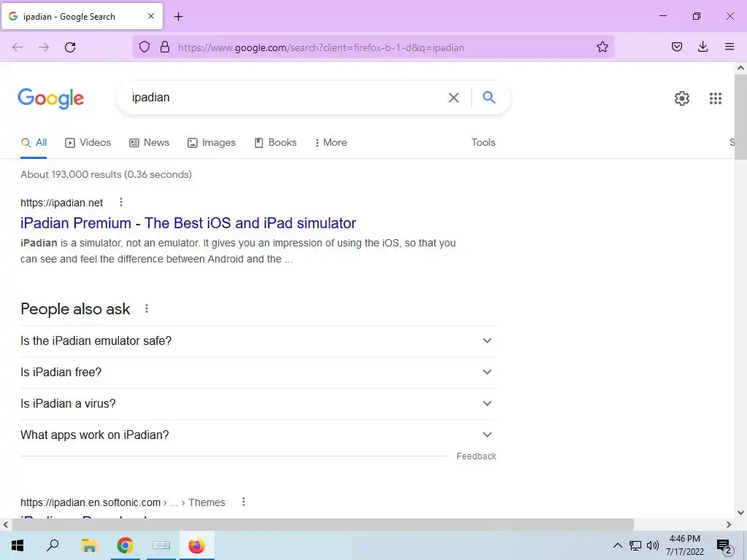Open the Windows Start menu
This screenshot has width=747, height=560.
(18, 545)
